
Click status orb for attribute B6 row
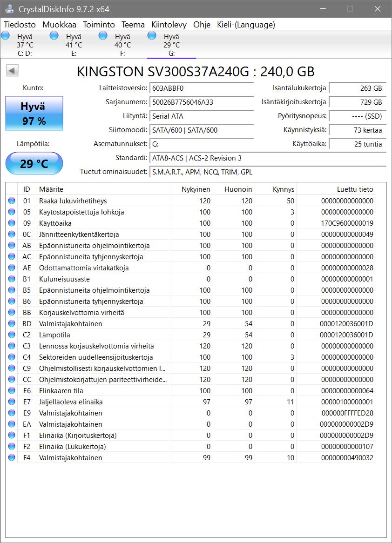(x=12, y=301)
